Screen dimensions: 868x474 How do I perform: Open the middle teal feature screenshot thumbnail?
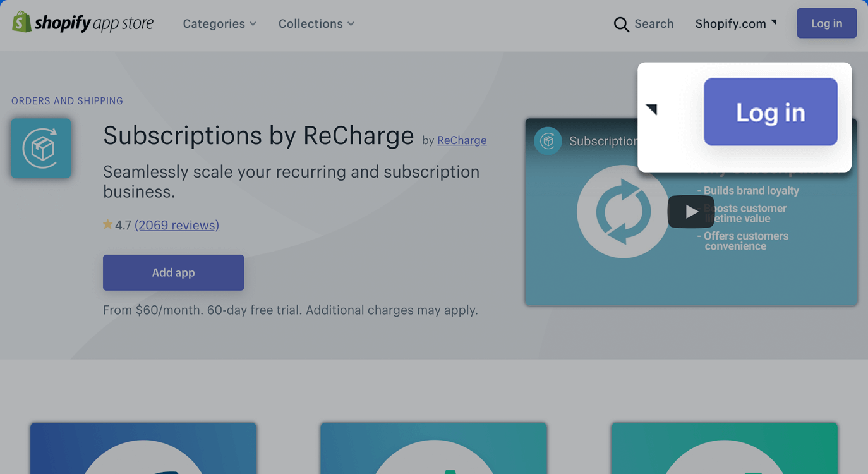[x=433, y=448]
